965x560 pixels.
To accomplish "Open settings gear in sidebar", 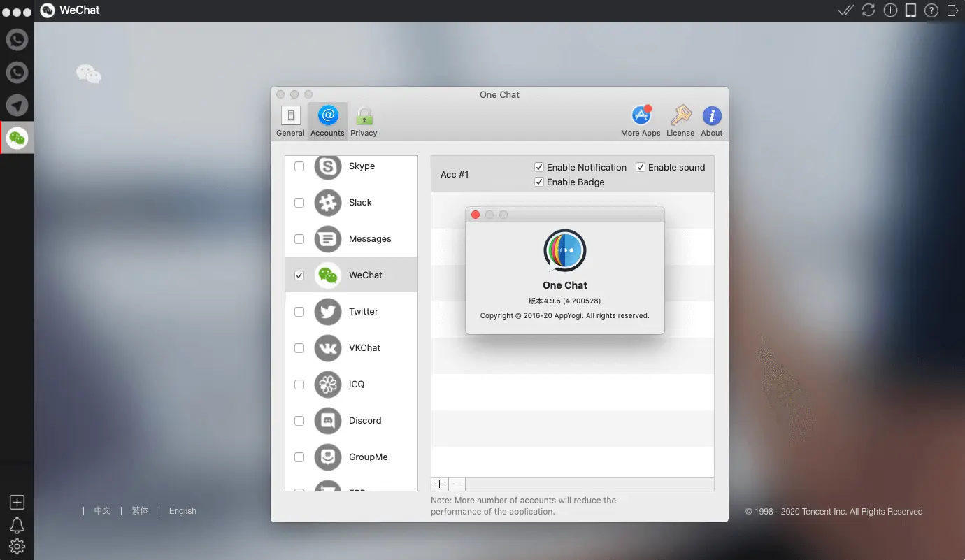I will click(x=17, y=546).
